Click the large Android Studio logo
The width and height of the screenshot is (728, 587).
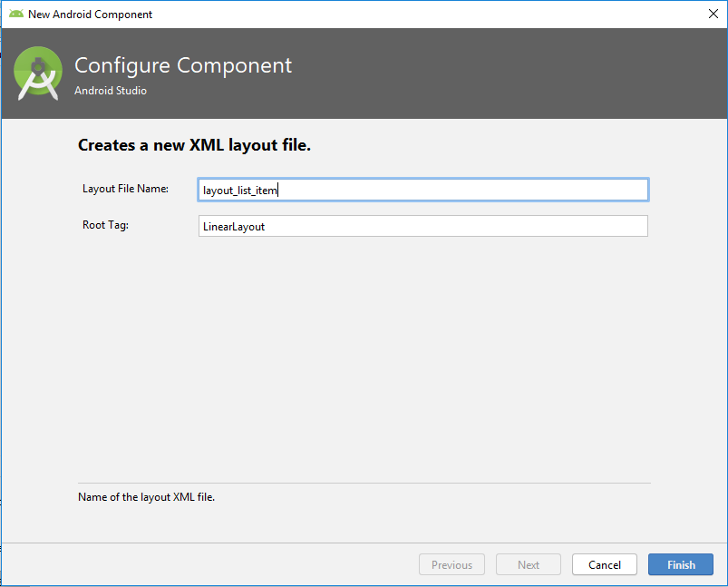coord(38,73)
